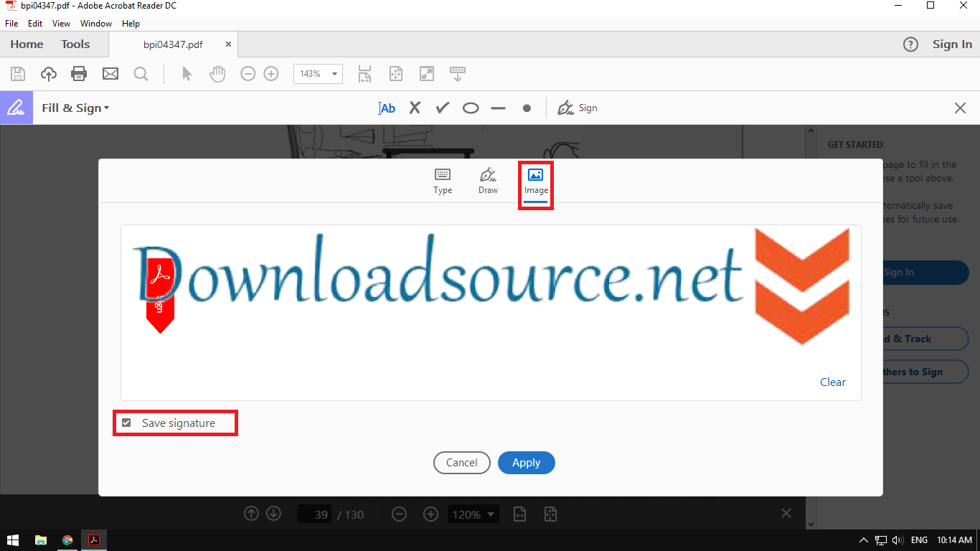Open Chrome from taskbar
Screen dimensions: 980x551
click(67, 540)
